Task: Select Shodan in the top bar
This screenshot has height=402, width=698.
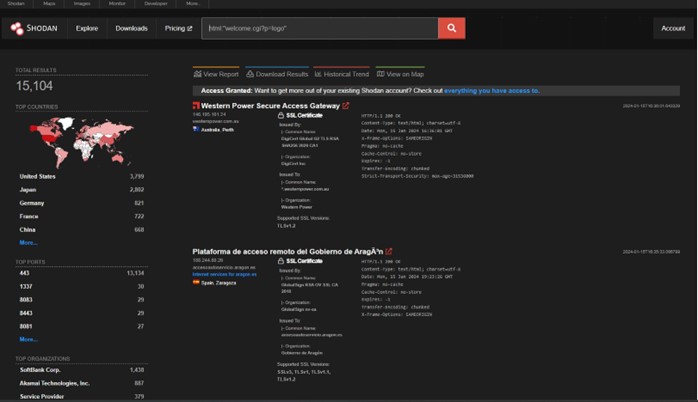Action: (x=16, y=4)
